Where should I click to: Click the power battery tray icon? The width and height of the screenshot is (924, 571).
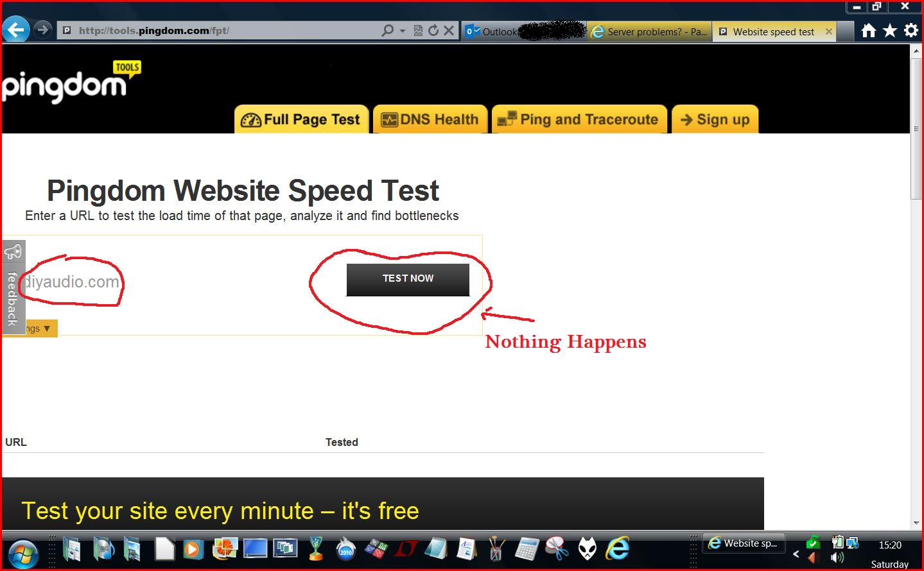point(837,543)
